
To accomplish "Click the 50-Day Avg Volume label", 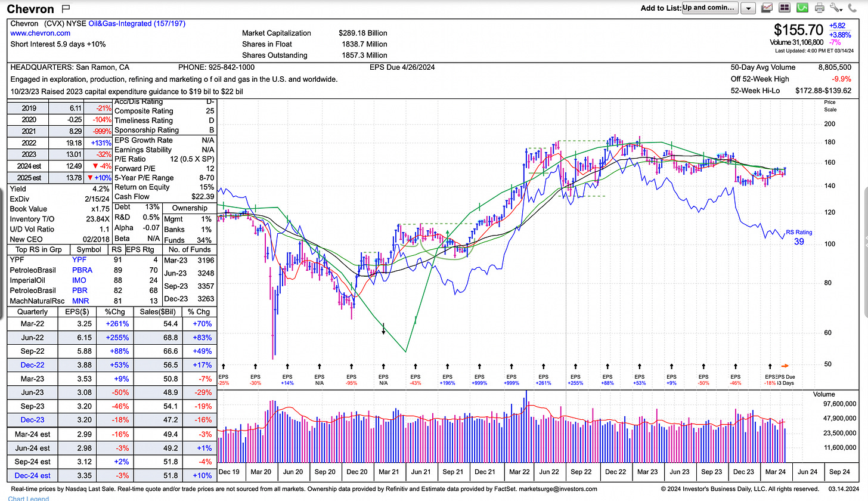I will point(762,68).
